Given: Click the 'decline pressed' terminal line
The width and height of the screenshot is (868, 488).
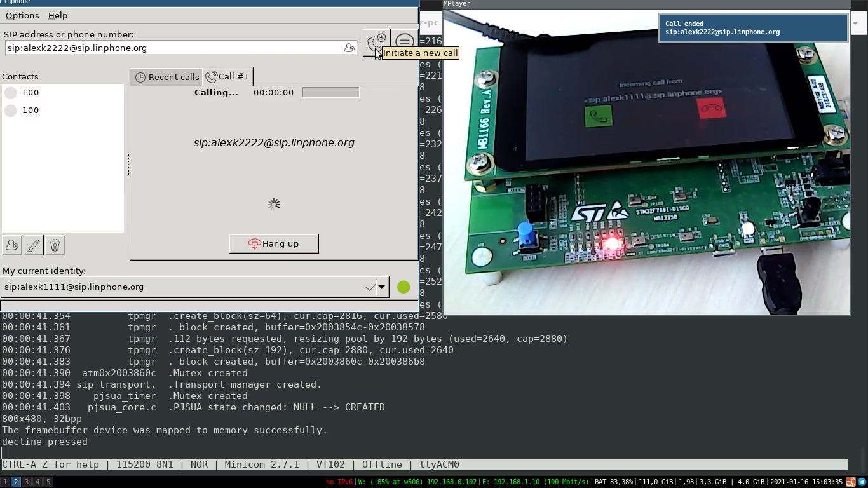Looking at the screenshot, I should (x=44, y=442).
